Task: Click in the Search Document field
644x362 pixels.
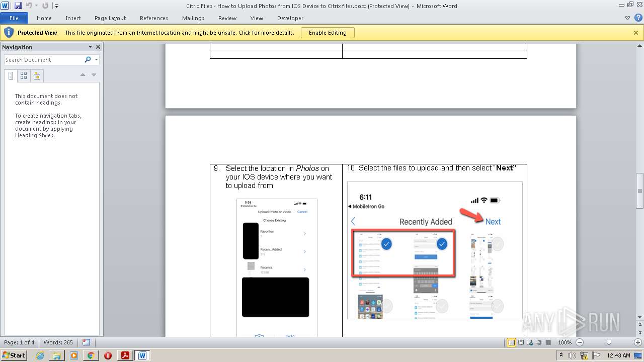Action: [43, 60]
